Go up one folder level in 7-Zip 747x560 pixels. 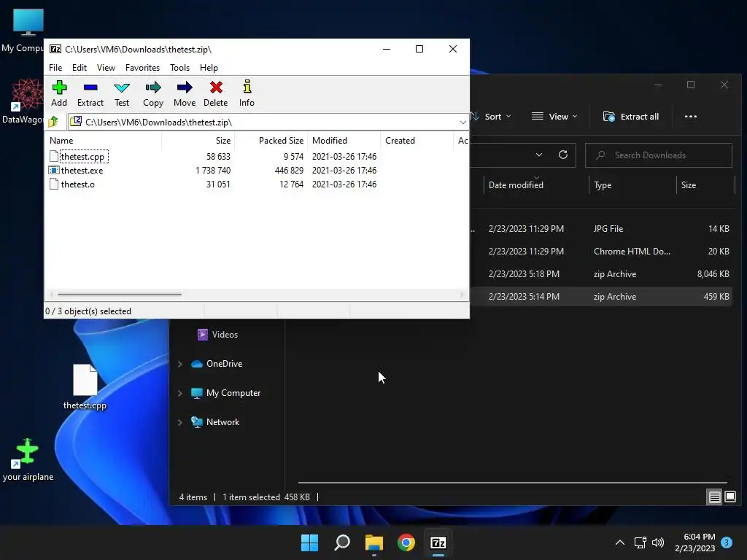[53, 122]
